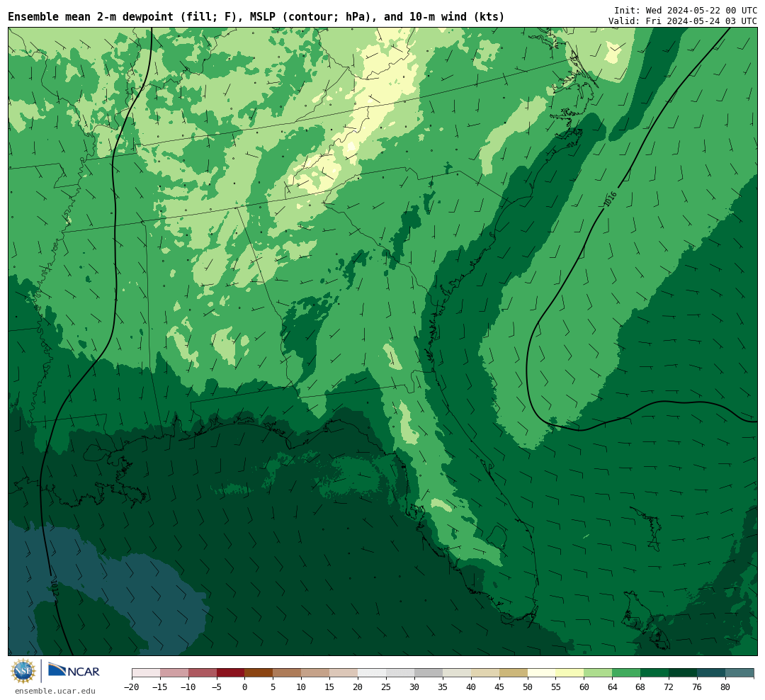This screenshot has height=700, width=765.
Task: Click the NSF logo
Action: pyautogui.click(x=23, y=671)
